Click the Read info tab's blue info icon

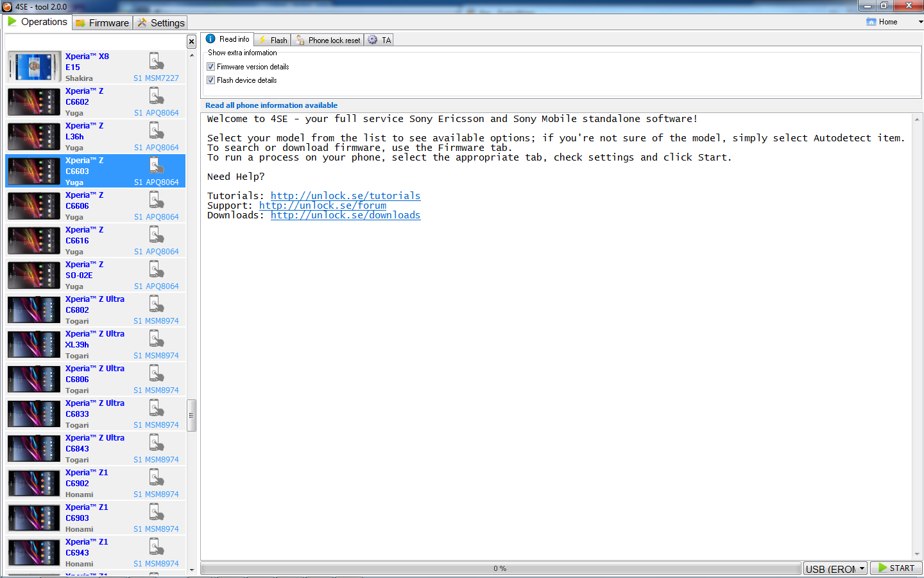tap(210, 39)
